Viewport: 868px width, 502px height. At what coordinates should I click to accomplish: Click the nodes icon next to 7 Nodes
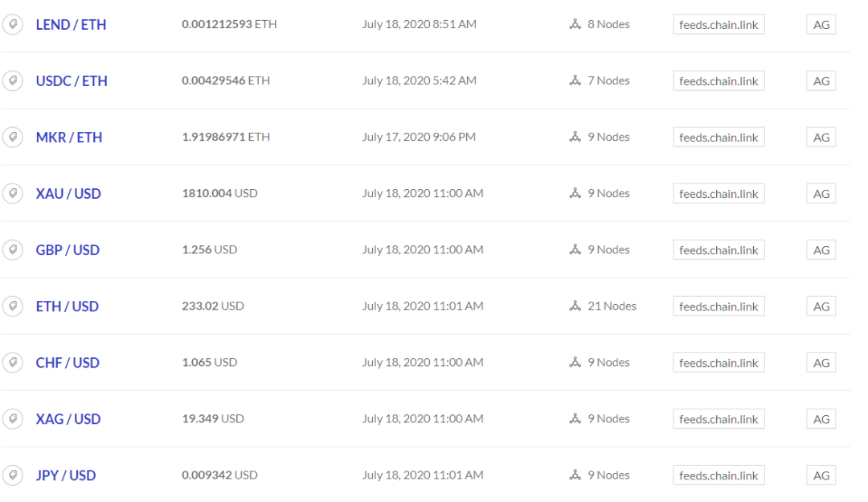(x=575, y=81)
